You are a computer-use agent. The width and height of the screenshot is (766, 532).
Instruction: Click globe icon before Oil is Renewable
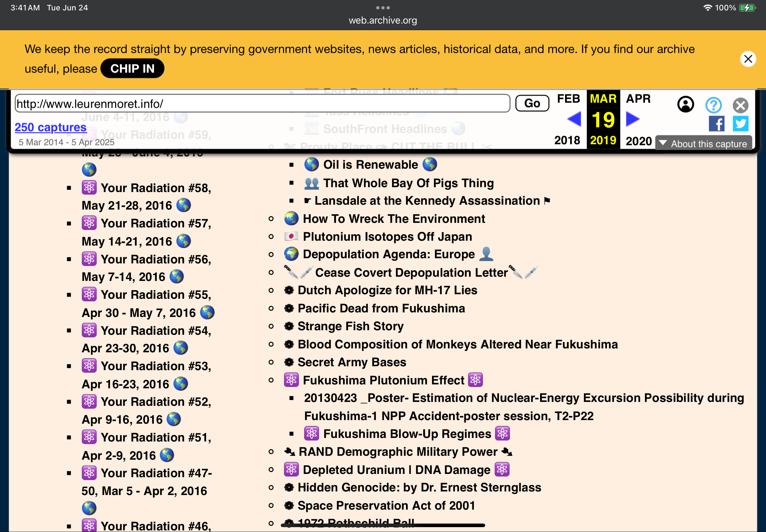tap(312, 164)
